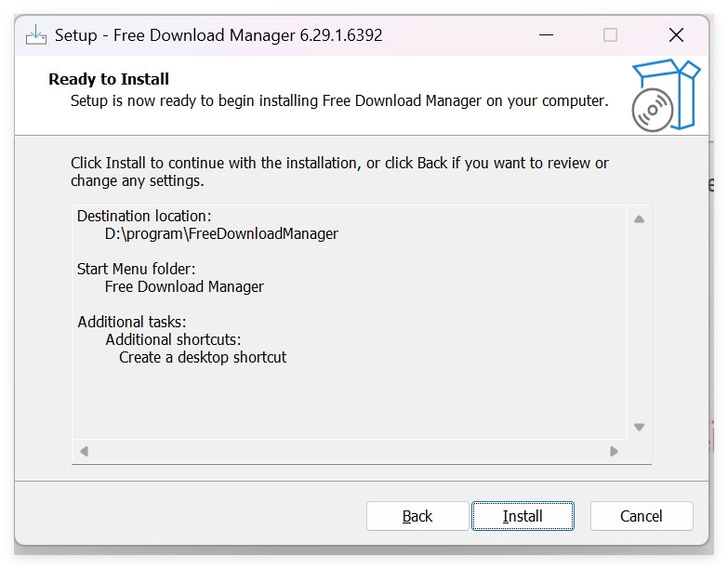Click the Free Download Manager title bar icon
The width and height of the screenshot is (728, 569).
point(35,35)
